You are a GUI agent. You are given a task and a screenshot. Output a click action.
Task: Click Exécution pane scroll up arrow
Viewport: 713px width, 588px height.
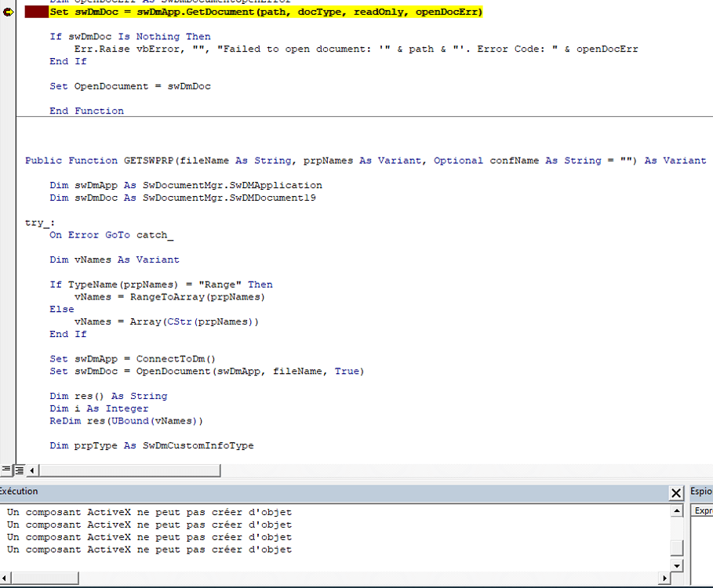tap(677, 510)
